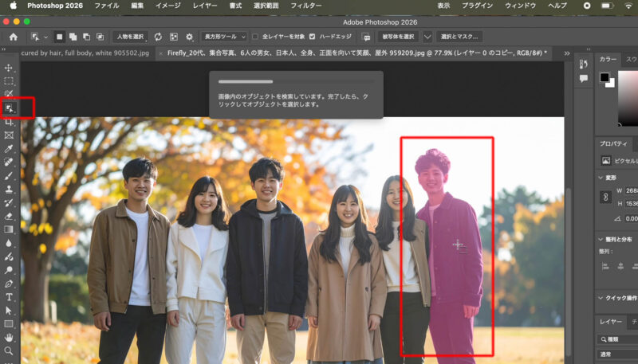Image resolution: width=638 pixels, height=364 pixels.
Task: Select the Horizontal Type tool
Action: tap(9, 297)
